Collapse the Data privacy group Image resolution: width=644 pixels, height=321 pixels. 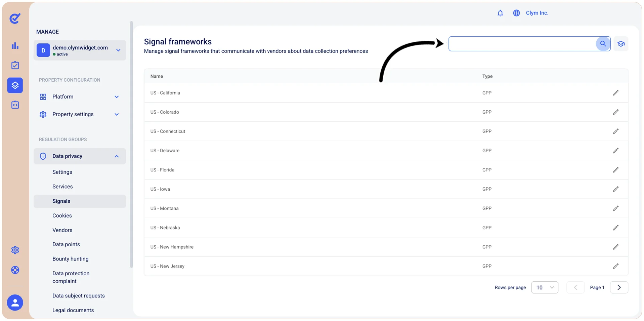tap(80, 156)
